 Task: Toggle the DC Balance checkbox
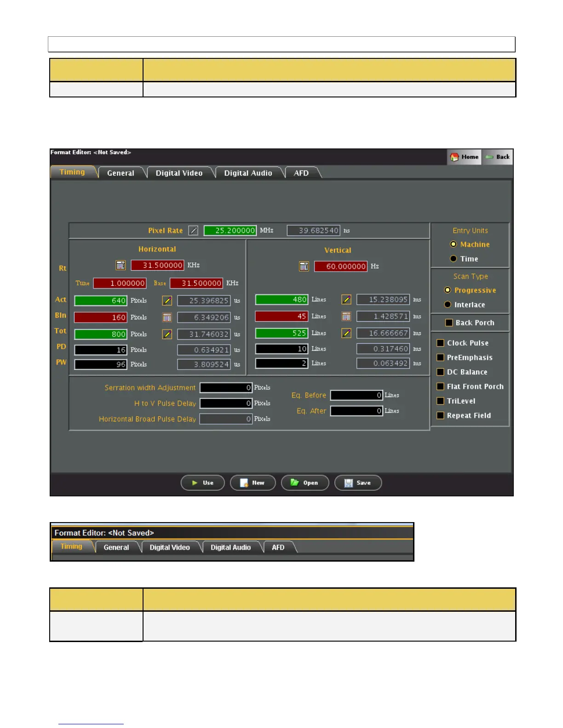(x=440, y=372)
